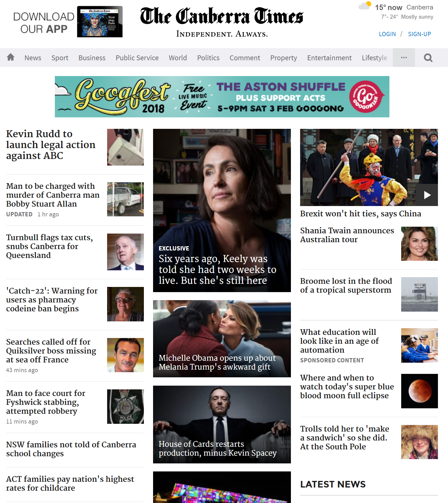Read Broome tropical superstorm flood story
Image resolution: width=448 pixels, height=503 pixels.
[346, 286]
